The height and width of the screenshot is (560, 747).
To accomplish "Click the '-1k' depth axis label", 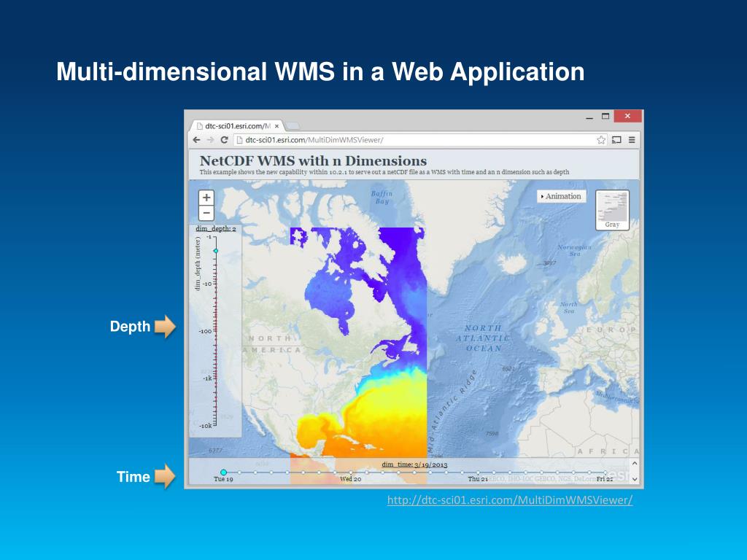I will click(x=207, y=378).
